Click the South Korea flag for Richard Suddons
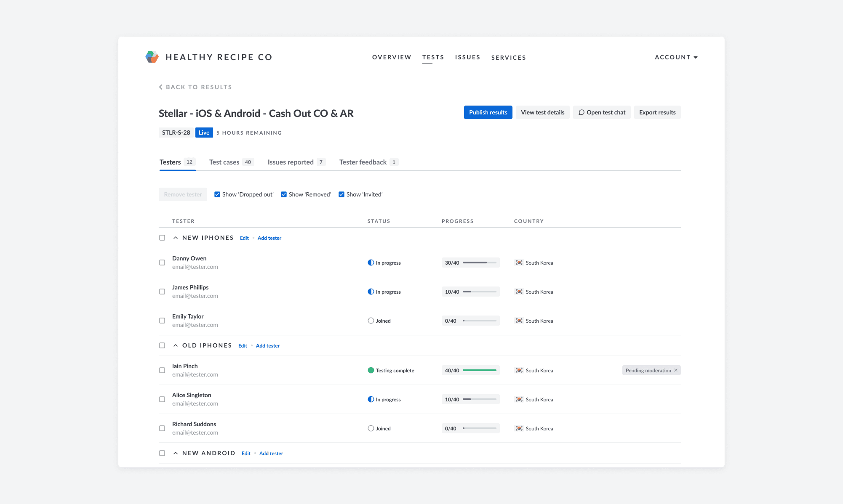 [x=519, y=428]
